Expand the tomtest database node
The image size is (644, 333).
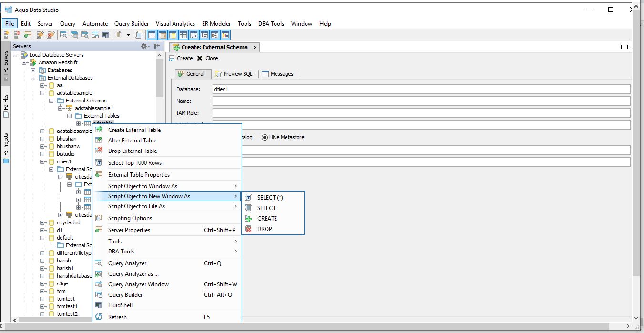(x=42, y=299)
